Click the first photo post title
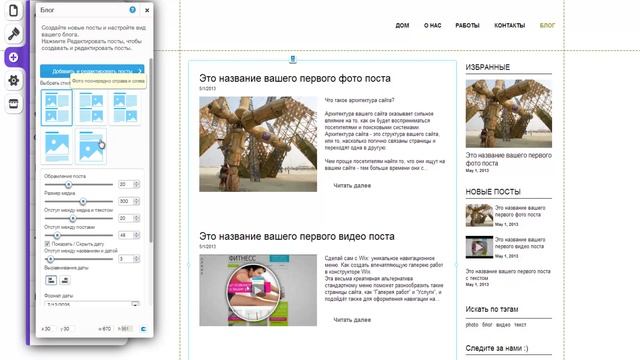The width and height of the screenshot is (640, 360). click(x=295, y=78)
